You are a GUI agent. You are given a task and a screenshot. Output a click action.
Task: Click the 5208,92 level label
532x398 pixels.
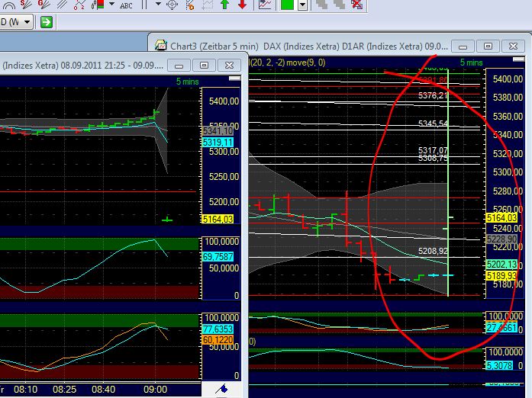(433, 251)
